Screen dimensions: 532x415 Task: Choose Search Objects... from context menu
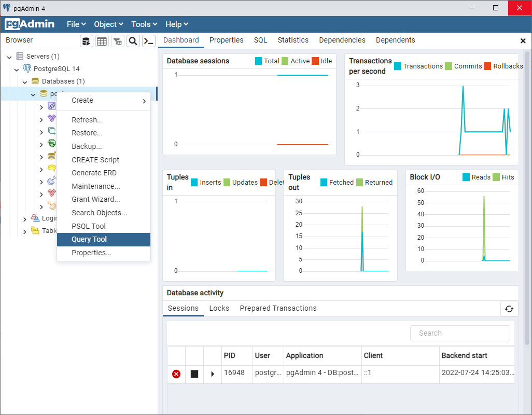pos(104,213)
